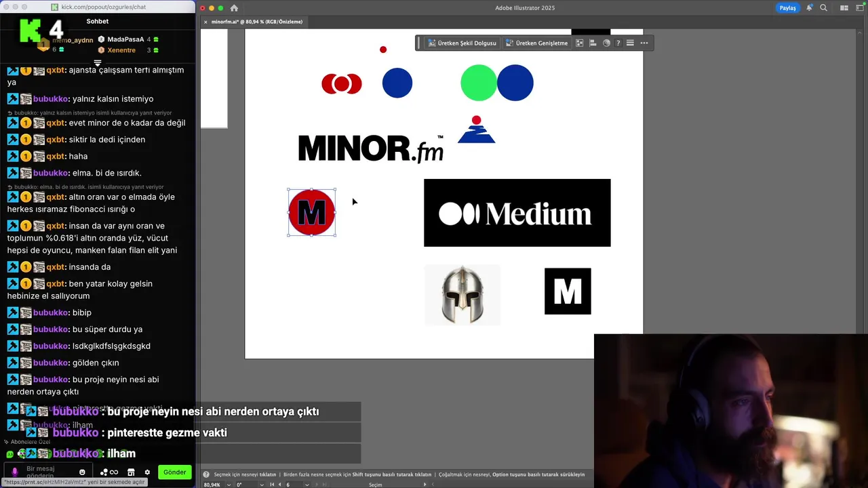Expand the Seçim status bar arrow
The height and width of the screenshot is (488, 868).
point(425,485)
